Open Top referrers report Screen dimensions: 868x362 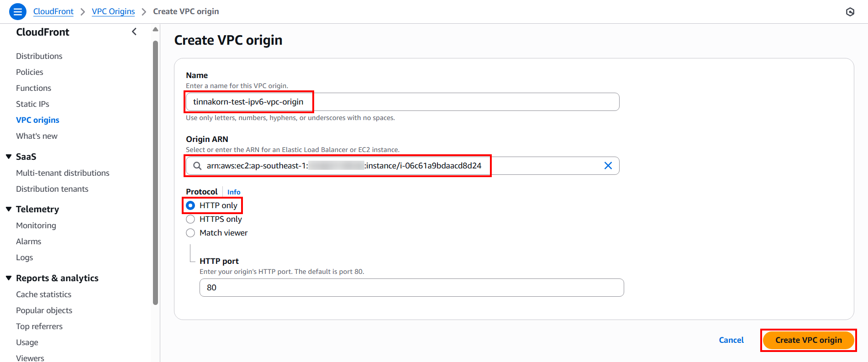pyautogui.click(x=39, y=326)
